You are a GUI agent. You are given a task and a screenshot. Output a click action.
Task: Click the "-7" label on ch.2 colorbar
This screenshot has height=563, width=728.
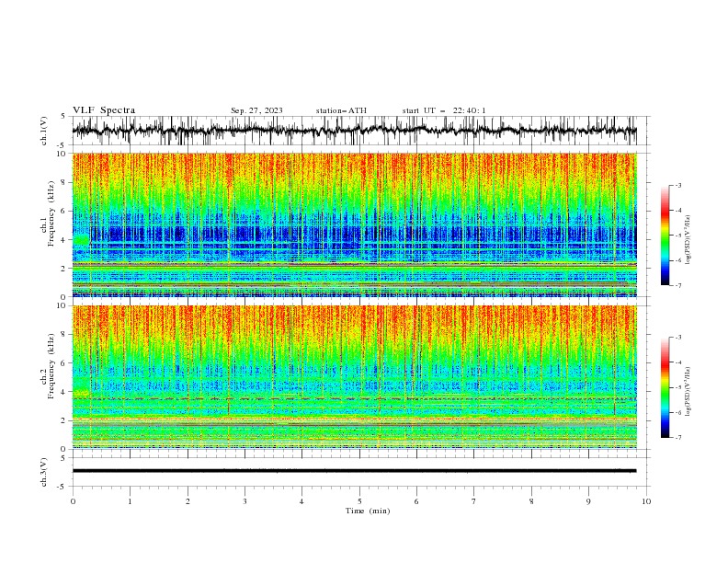tap(678, 438)
